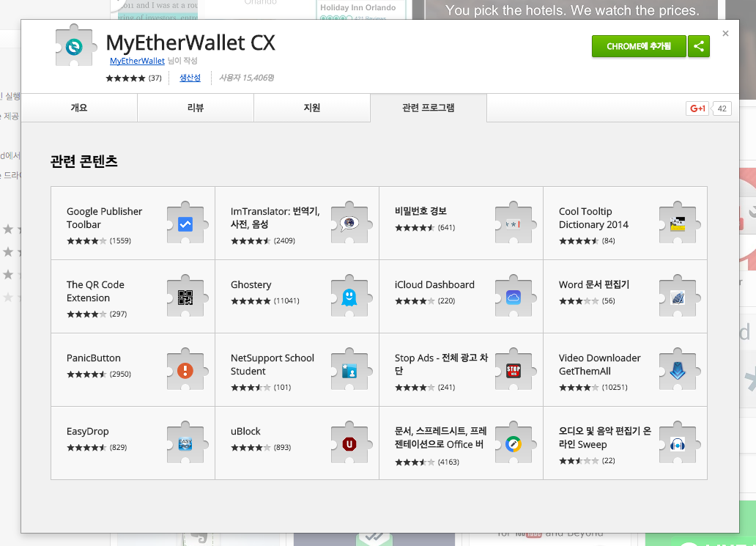Open 비밀번호 경보 extension icon
This screenshot has width=756, height=546.
coord(514,224)
